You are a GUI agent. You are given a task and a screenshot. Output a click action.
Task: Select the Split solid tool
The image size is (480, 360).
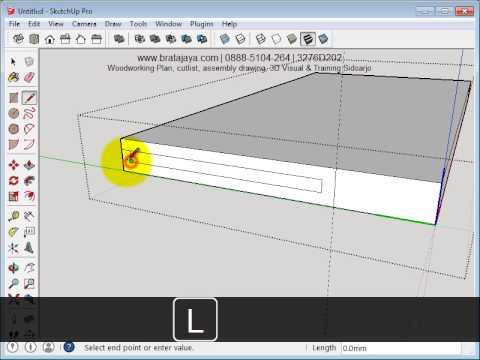click(x=202, y=39)
